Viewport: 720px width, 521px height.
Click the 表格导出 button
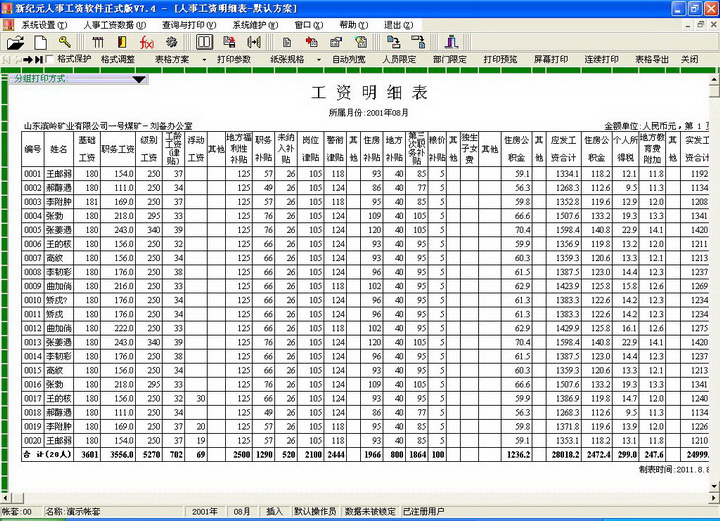[651, 60]
